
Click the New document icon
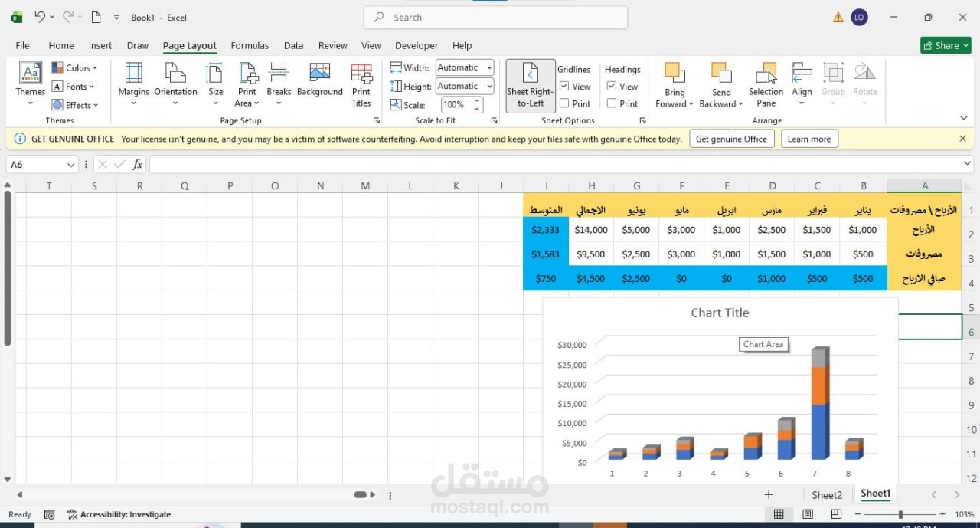(96, 17)
